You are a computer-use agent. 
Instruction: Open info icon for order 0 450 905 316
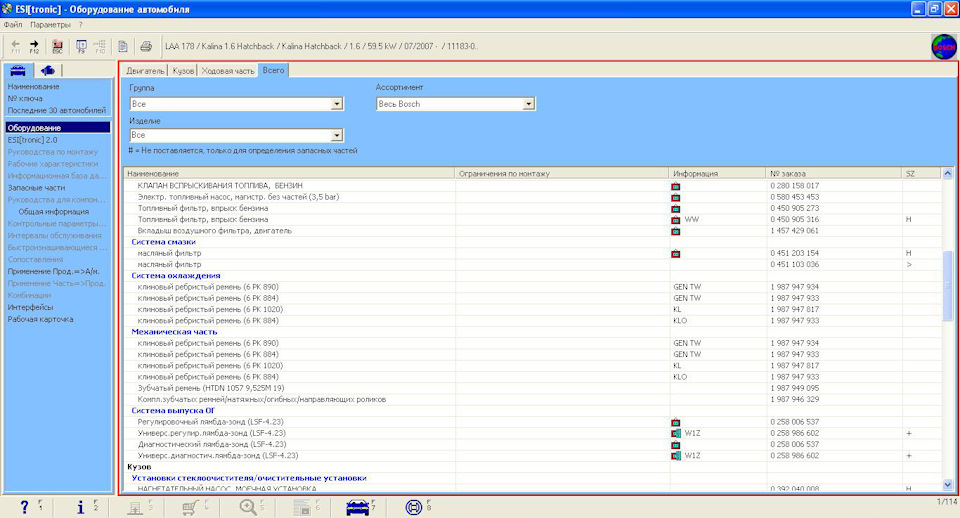pyautogui.click(x=675, y=220)
